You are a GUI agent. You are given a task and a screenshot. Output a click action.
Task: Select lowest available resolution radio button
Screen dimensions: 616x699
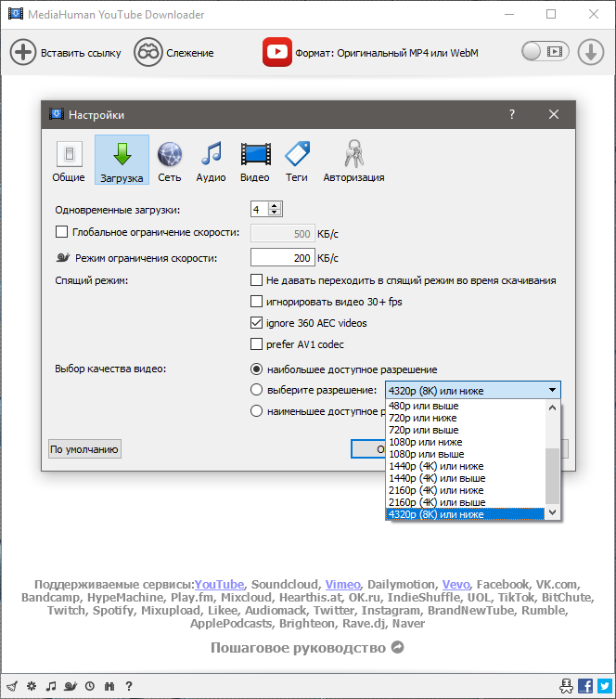pos(256,410)
